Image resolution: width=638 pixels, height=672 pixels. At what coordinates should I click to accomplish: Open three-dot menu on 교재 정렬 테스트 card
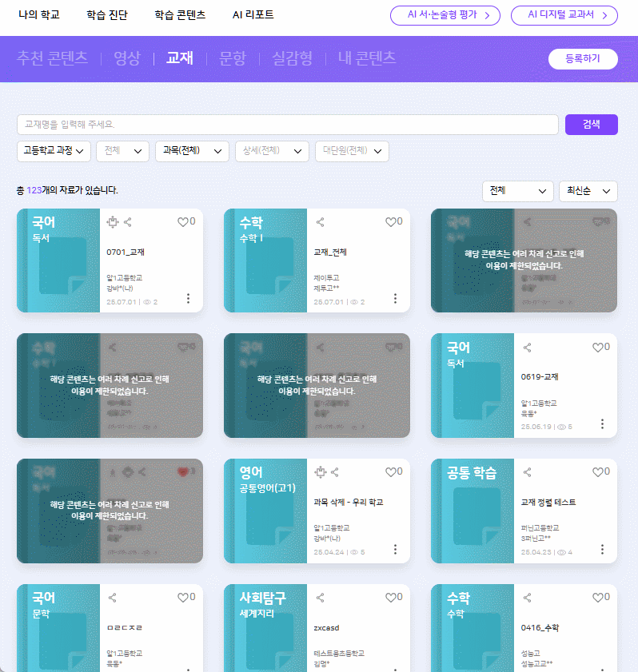(602, 549)
